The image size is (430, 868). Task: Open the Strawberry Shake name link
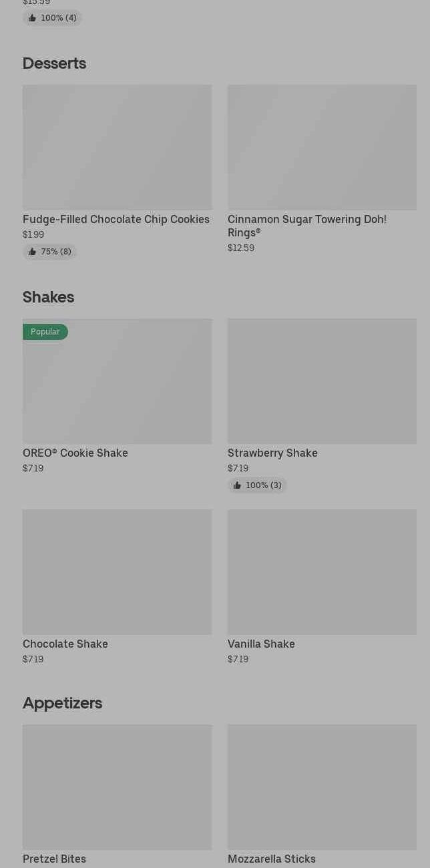pyautogui.click(x=272, y=453)
